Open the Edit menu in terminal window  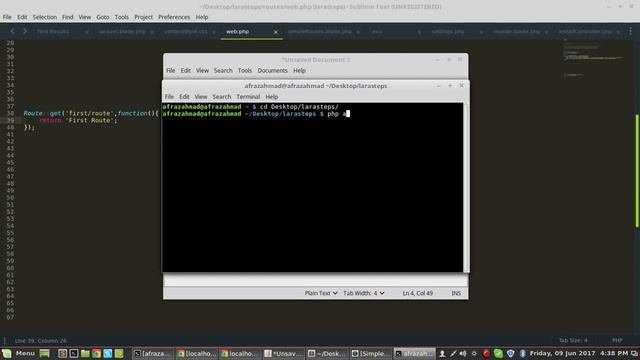click(184, 97)
